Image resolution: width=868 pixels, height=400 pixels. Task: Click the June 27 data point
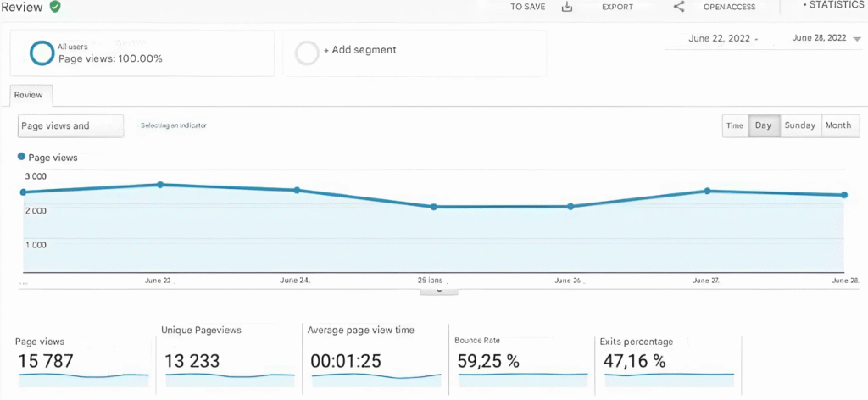click(x=708, y=191)
